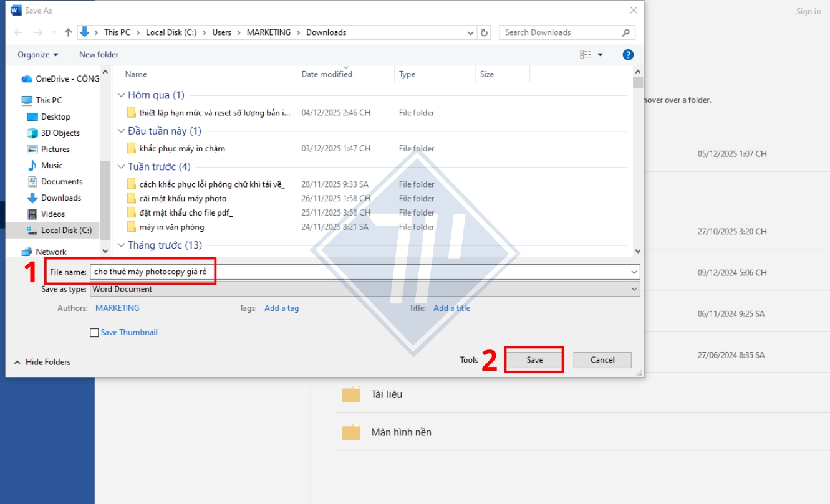
Task: Open the Organize menu
Action: [x=38, y=55]
